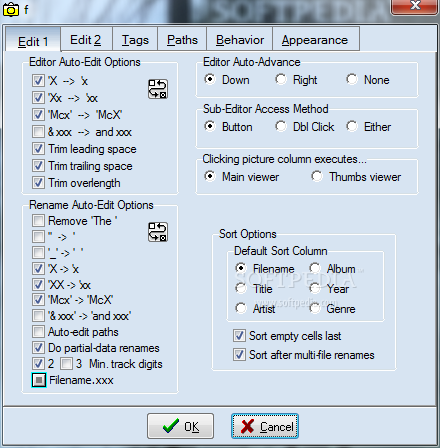Toggle editor 'Xx --> 'xx checkbox

coord(38,98)
